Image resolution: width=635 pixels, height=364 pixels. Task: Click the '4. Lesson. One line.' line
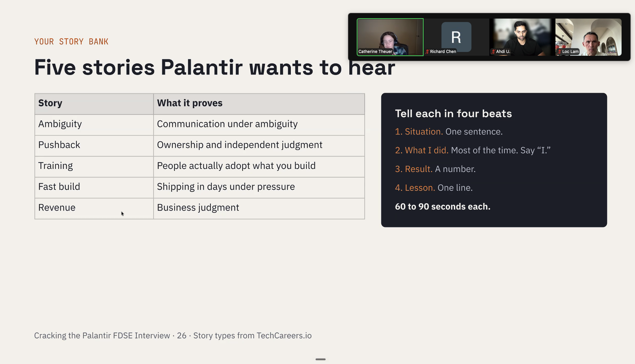pos(434,188)
